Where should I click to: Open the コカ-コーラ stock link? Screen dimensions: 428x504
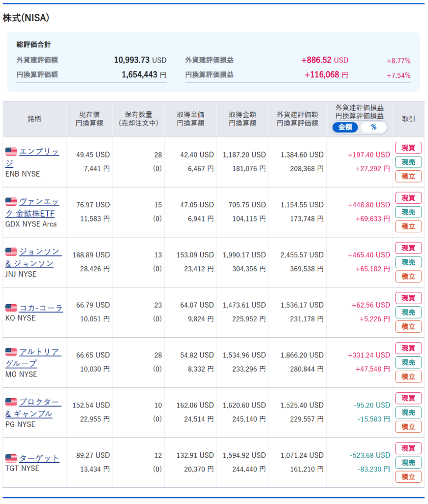pyautogui.click(x=41, y=308)
